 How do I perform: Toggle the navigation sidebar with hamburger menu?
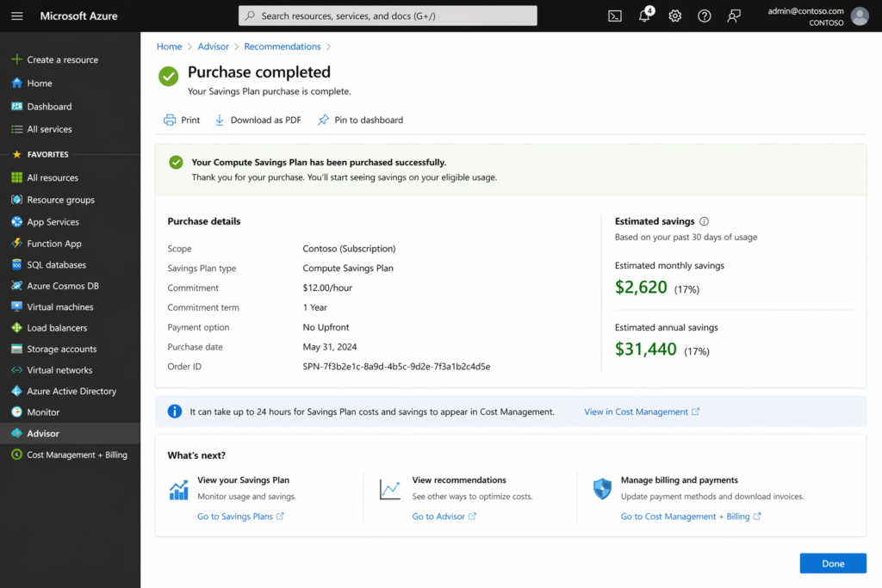(x=16, y=15)
